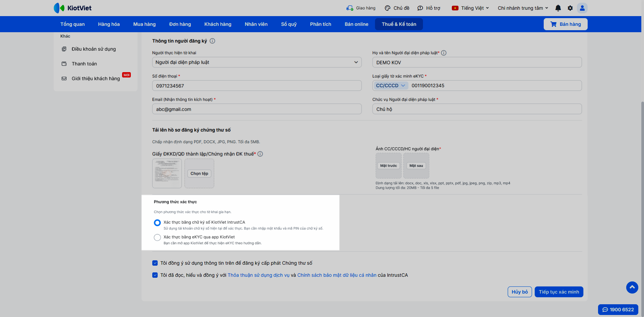Open the Đơn hàng menu
The image size is (644, 317).
pyautogui.click(x=180, y=24)
